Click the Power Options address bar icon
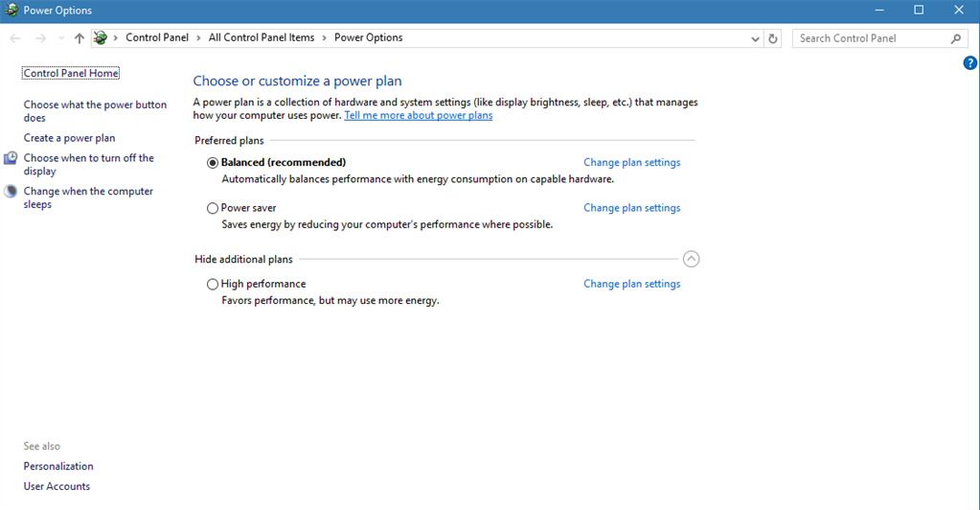The height and width of the screenshot is (510, 980). tap(101, 38)
